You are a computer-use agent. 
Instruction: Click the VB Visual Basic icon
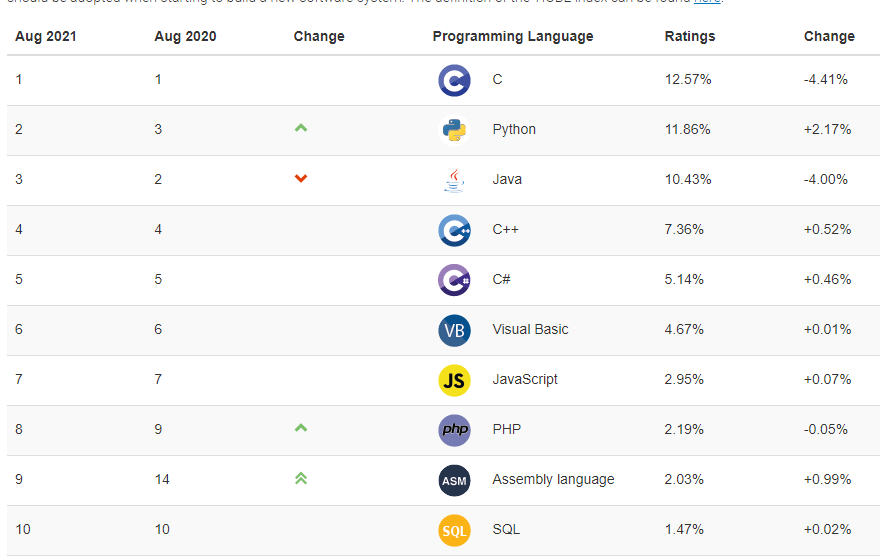point(454,330)
